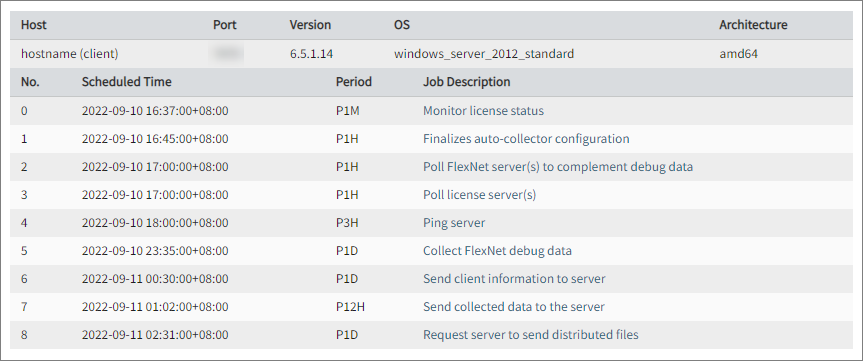
Task: Click the No. column header
Action: 30,82
